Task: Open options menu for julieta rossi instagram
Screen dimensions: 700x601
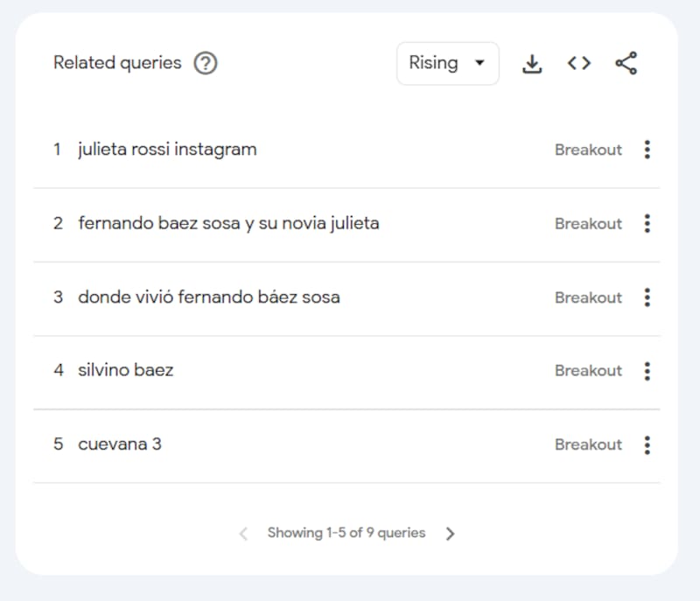Action: (647, 150)
